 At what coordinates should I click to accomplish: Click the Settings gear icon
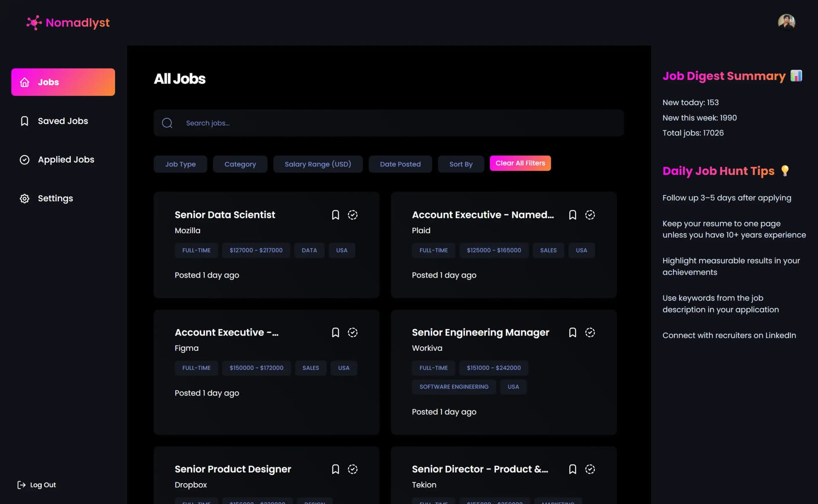(x=25, y=198)
